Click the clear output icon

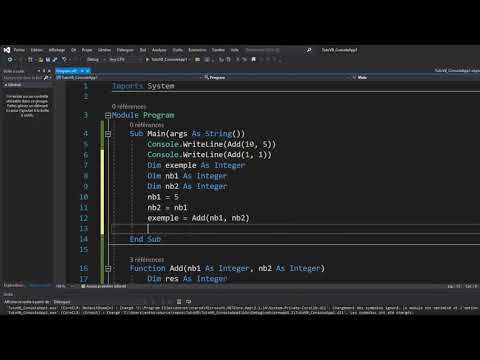point(179,302)
